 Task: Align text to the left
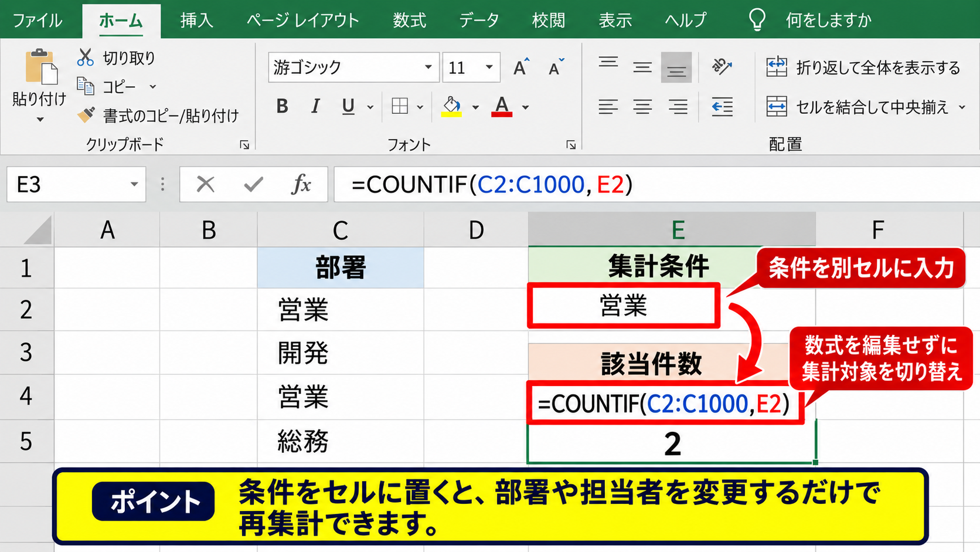click(608, 107)
